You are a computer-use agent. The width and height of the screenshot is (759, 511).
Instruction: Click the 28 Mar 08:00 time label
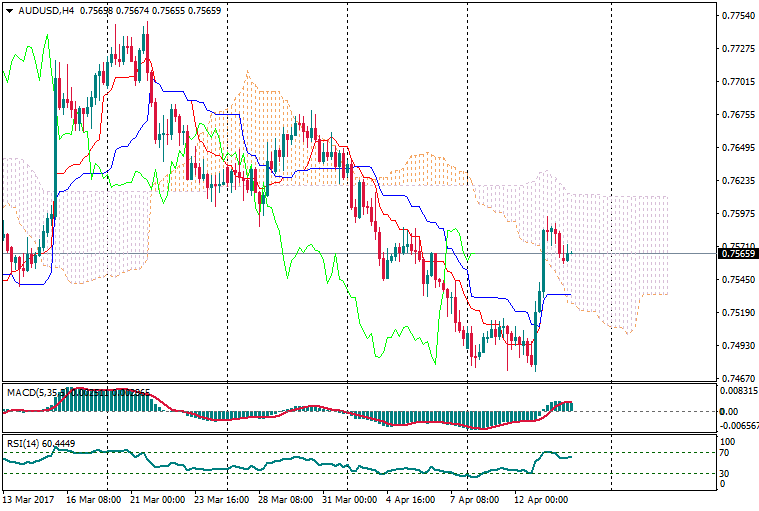[x=285, y=498]
